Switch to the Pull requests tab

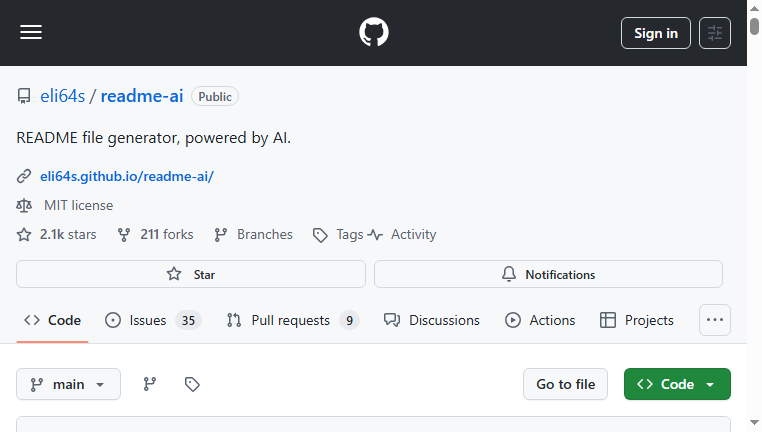tap(293, 321)
